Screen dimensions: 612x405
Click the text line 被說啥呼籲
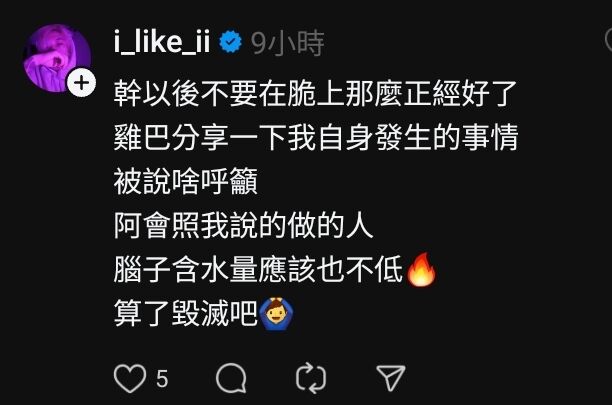coord(186,181)
